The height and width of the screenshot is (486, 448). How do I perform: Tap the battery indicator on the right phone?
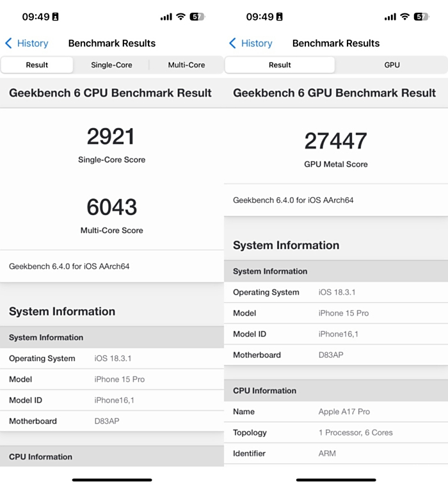pyautogui.click(x=421, y=17)
